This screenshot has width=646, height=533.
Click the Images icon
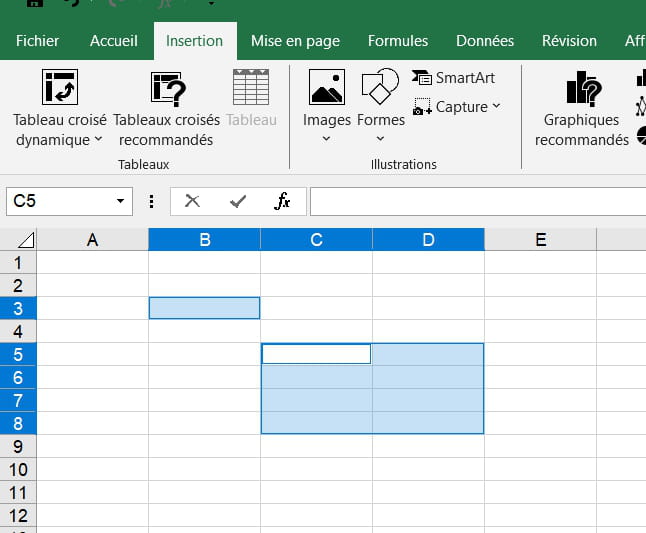(327, 88)
